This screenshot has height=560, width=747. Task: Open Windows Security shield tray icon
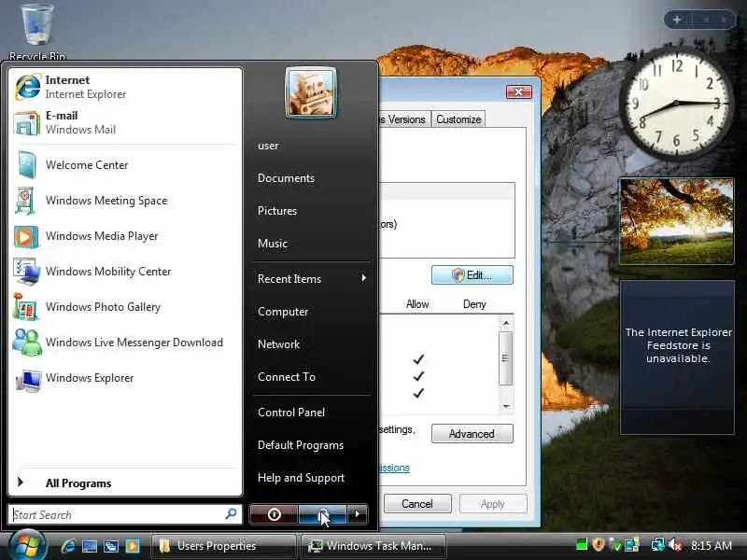click(599, 545)
